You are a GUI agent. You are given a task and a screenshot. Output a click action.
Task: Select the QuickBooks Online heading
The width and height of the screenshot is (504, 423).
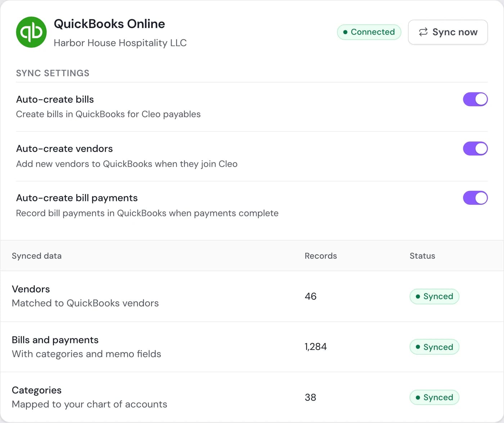(109, 24)
